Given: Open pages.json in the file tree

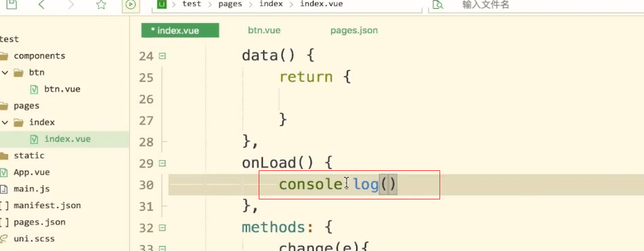Looking at the screenshot, I should point(39,223).
